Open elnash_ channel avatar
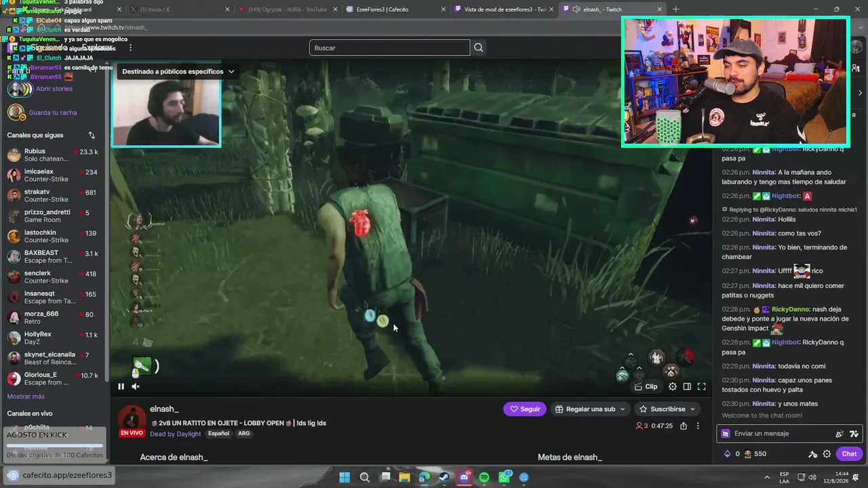This screenshot has height=488, width=868. [132, 420]
